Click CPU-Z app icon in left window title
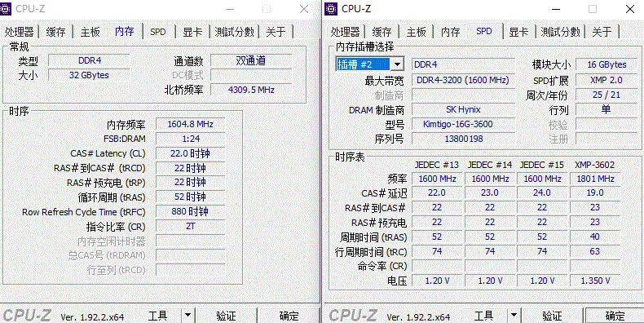This screenshot has height=323, width=644. pos(7,8)
